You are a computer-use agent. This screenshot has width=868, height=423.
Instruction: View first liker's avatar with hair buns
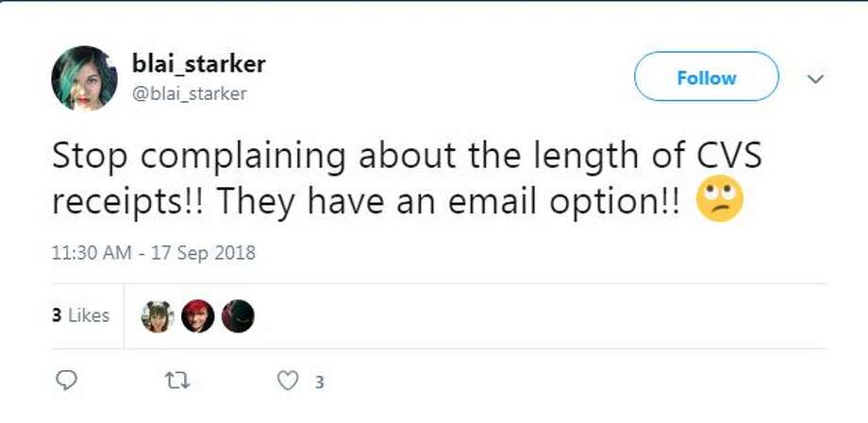click(158, 316)
